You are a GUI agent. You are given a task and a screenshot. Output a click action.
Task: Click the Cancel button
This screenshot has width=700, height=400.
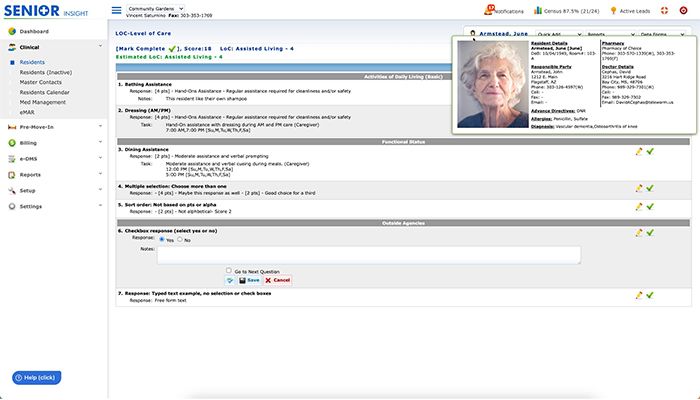point(277,280)
